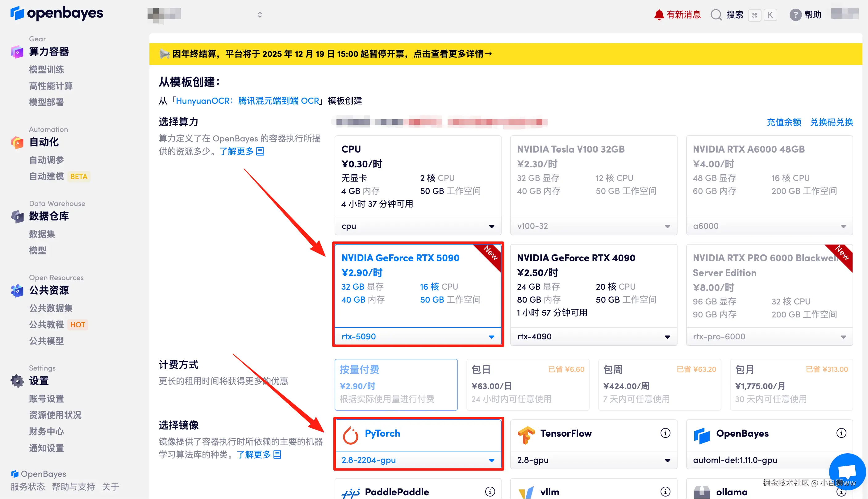This screenshot has width=868, height=499.
Task: Open 公共教程 in the sidebar
Action: pos(46,325)
